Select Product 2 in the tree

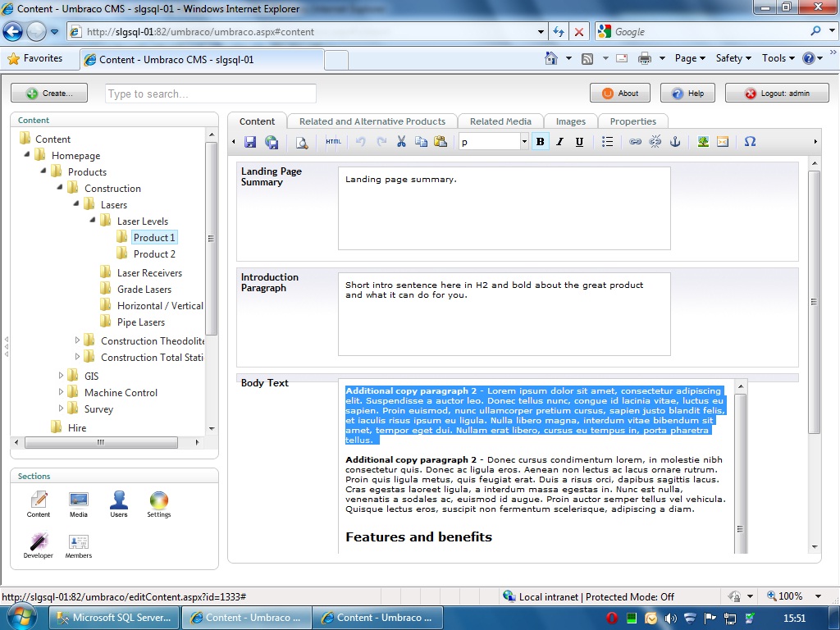tap(154, 254)
